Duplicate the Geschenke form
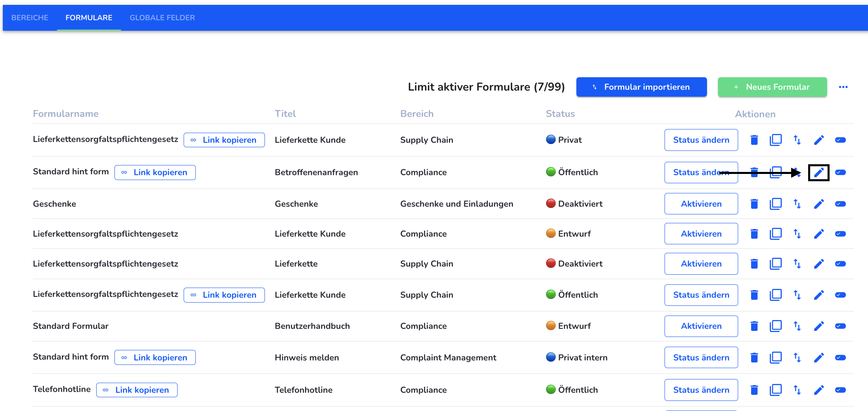 [775, 204]
